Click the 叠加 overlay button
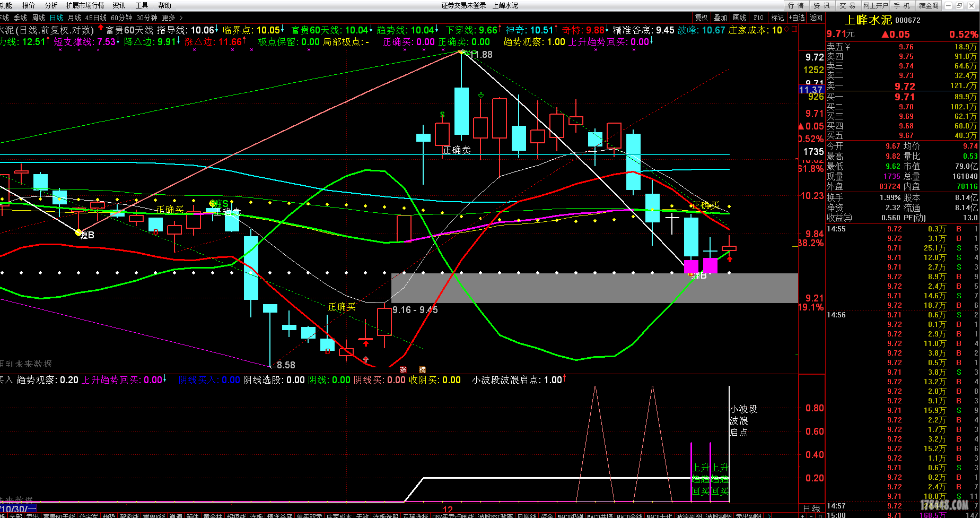 pyautogui.click(x=721, y=18)
